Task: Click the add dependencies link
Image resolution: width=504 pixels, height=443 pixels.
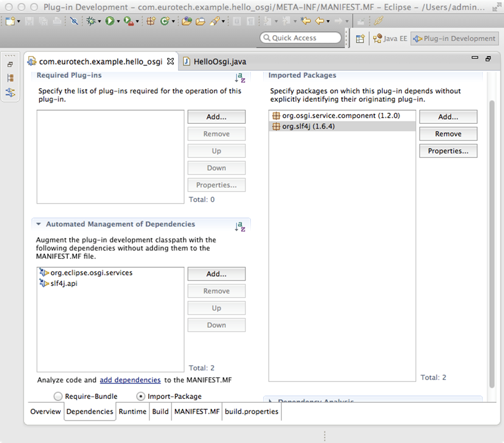Action: click(x=130, y=379)
